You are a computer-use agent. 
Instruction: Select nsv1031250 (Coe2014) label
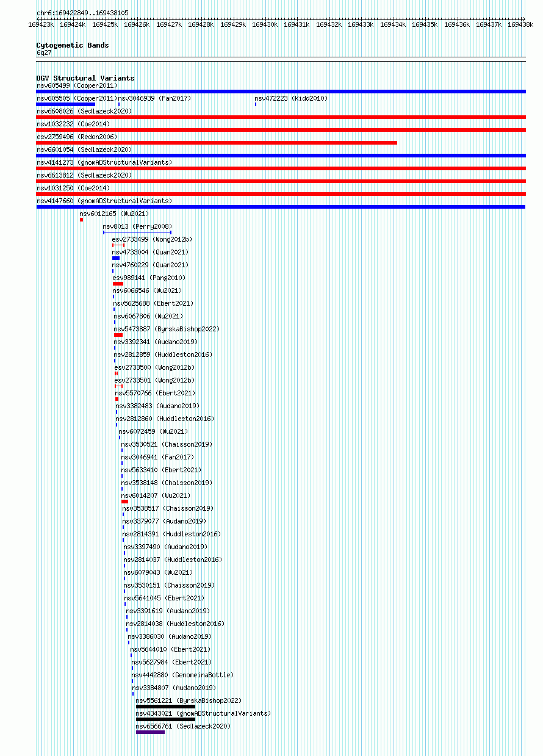click(73, 188)
